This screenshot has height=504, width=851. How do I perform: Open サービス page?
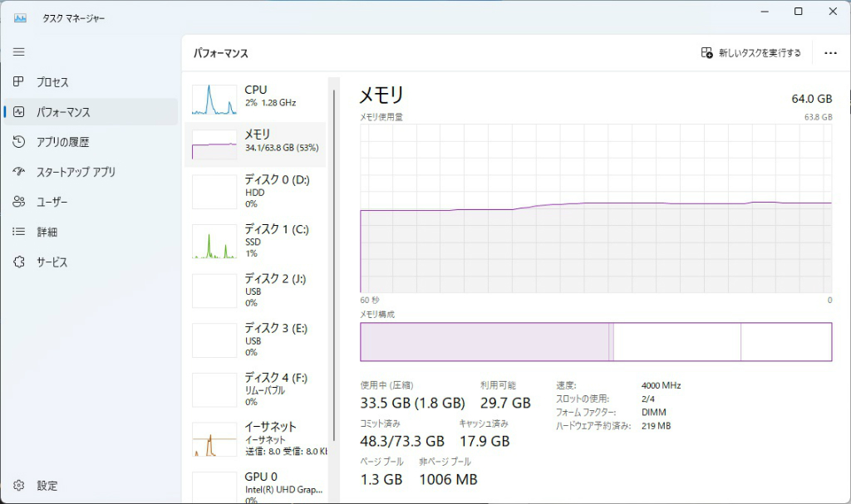[91, 262]
